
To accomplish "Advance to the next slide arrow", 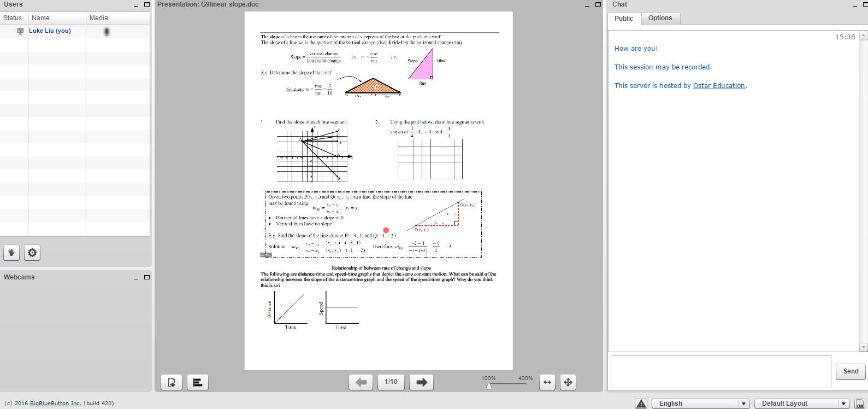I will pos(421,382).
